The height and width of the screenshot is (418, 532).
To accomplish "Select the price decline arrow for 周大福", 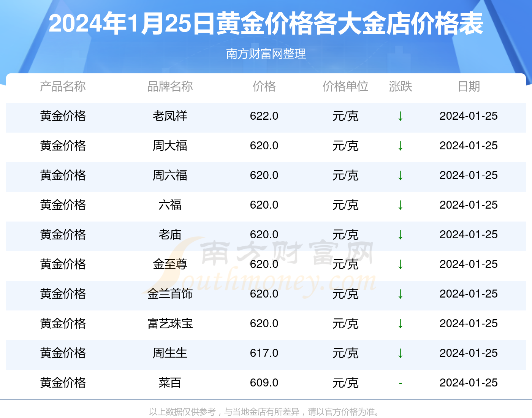I will 401,146.
